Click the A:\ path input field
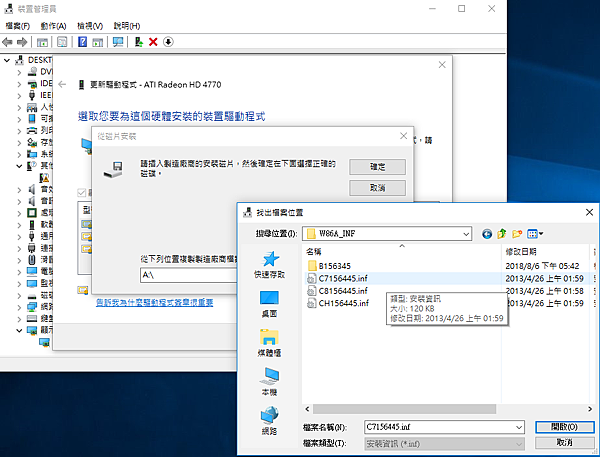The width and height of the screenshot is (600, 457). coord(189,275)
